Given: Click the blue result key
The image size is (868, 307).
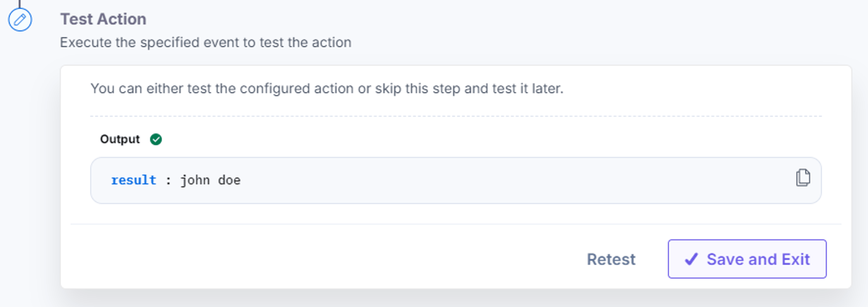Looking at the screenshot, I should click(x=133, y=180).
